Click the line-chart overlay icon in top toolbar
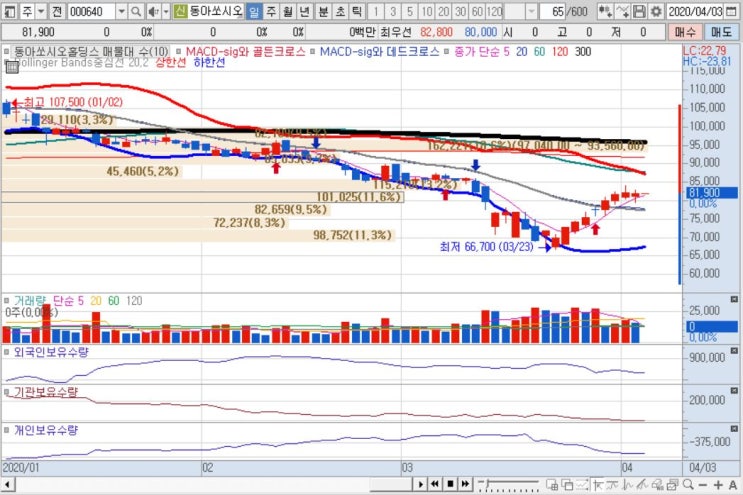743x495 pixels. [623, 11]
